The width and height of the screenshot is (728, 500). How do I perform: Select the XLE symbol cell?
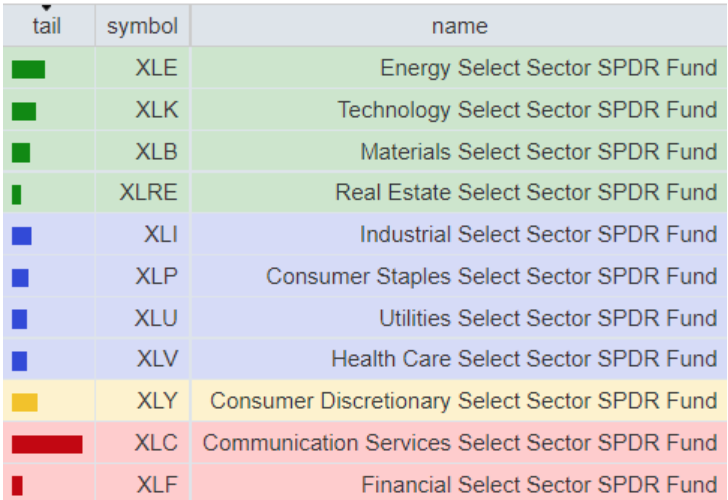156,68
